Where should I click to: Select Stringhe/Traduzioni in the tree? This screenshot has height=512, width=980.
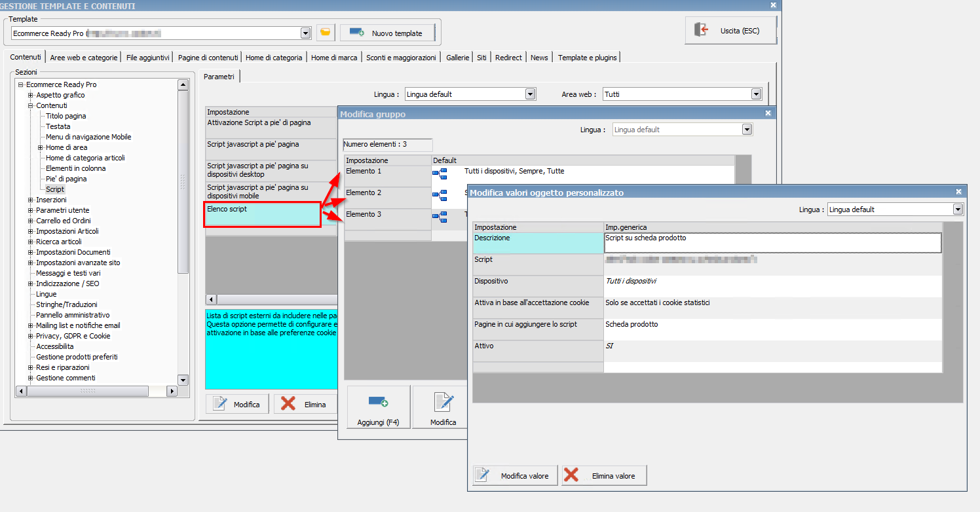click(x=67, y=304)
